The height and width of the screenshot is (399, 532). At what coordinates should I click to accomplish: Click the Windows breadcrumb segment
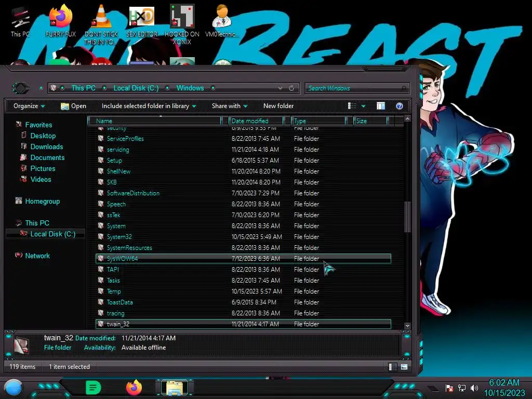(190, 88)
